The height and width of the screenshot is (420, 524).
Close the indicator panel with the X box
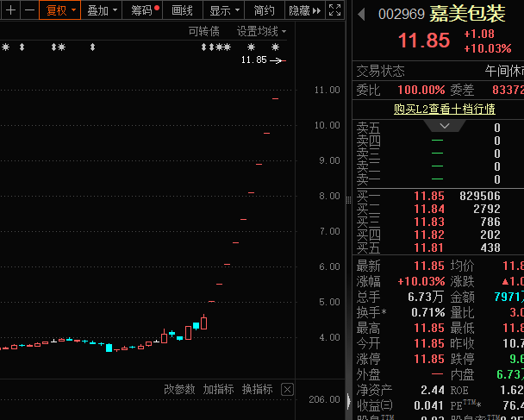point(287,389)
